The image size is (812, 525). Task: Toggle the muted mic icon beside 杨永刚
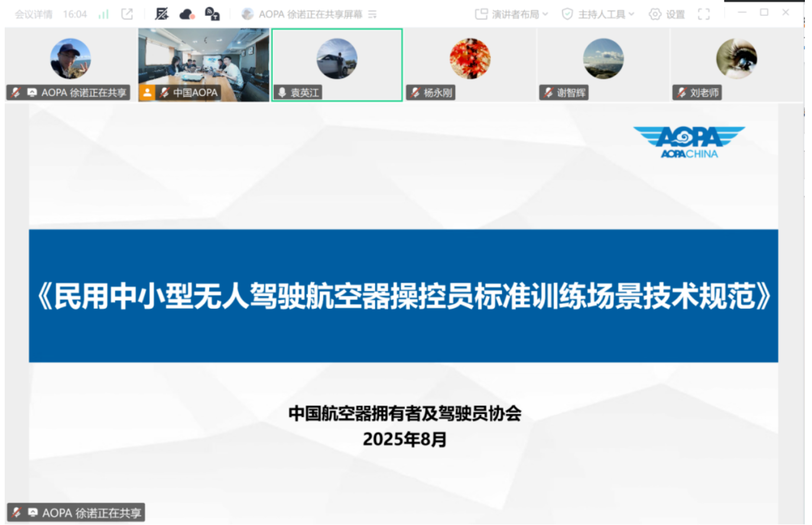[x=415, y=93]
